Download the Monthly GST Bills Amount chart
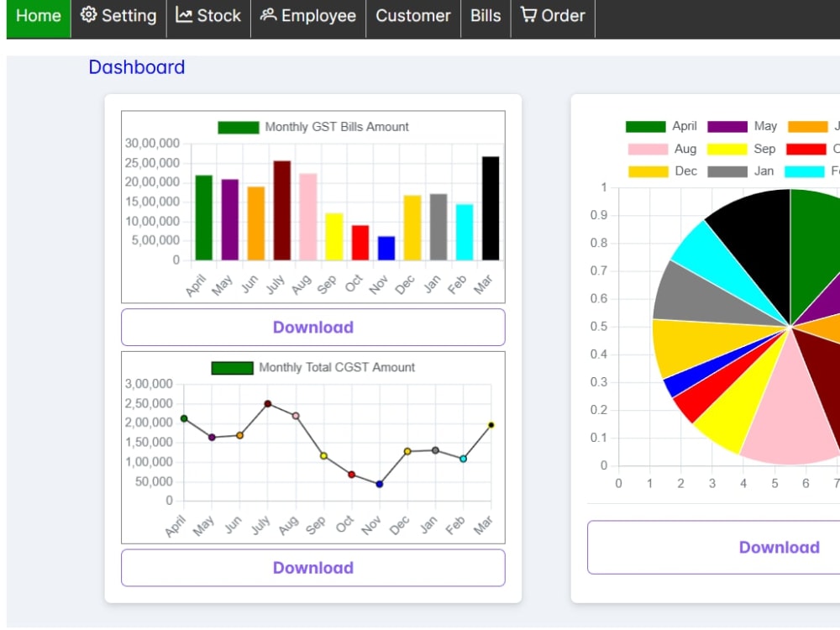The width and height of the screenshot is (840, 630). click(312, 328)
